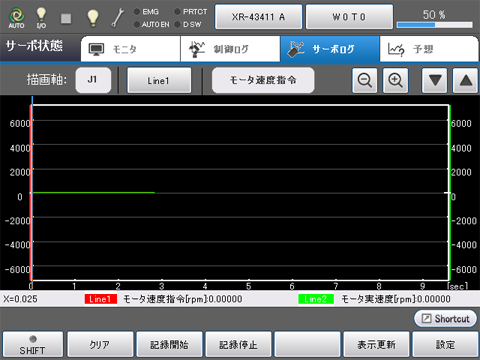Click the gray stop square icon

(x=66, y=18)
